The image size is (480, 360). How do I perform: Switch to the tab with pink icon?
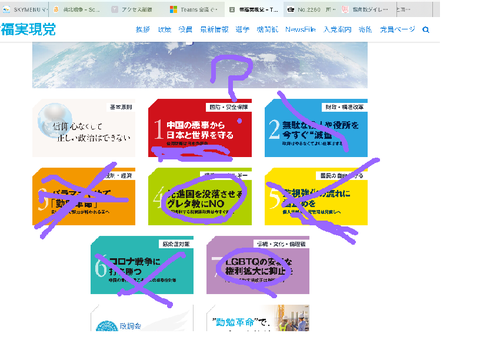tap(367, 10)
